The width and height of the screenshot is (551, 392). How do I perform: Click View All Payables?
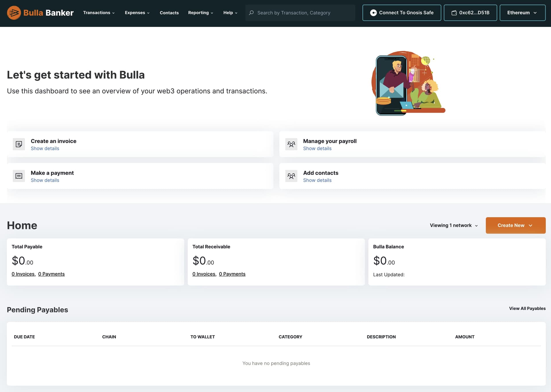point(527,309)
